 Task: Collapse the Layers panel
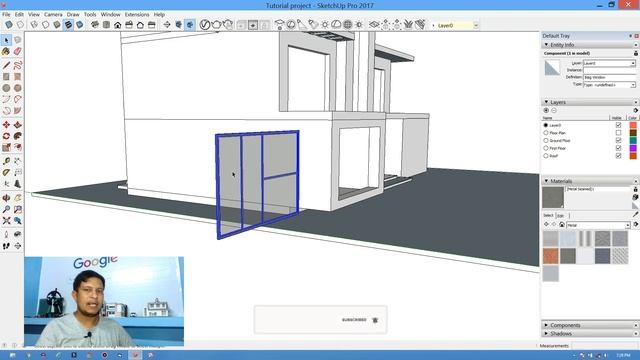tap(547, 102)
